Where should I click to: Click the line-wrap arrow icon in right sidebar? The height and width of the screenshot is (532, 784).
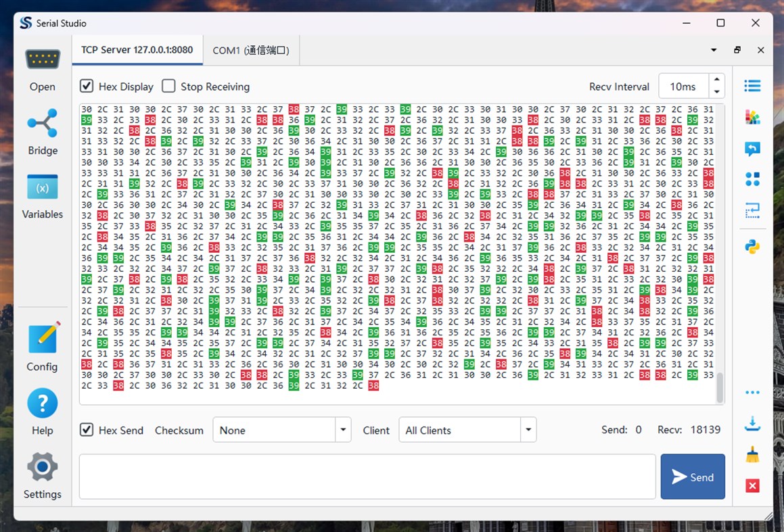tap(752, 210)
